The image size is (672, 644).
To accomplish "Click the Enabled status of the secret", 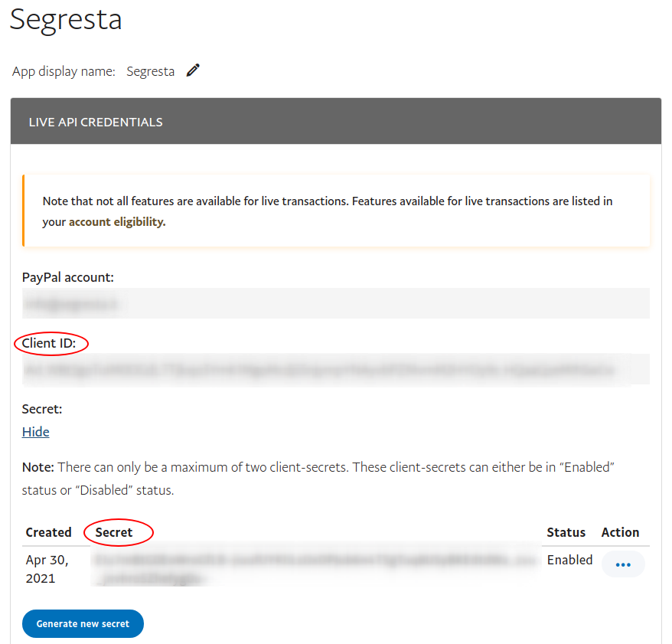I will coord(569,560).
